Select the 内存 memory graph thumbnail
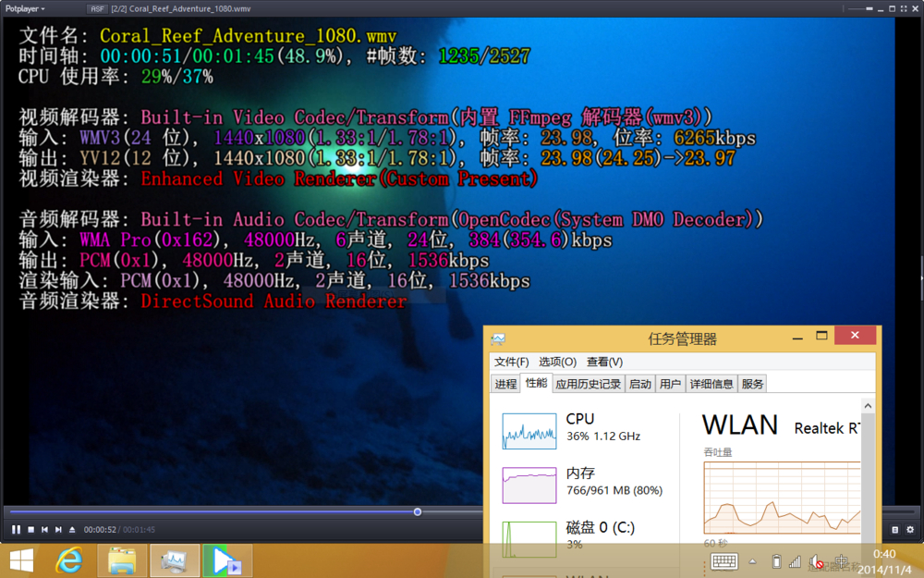 (529, 486)
